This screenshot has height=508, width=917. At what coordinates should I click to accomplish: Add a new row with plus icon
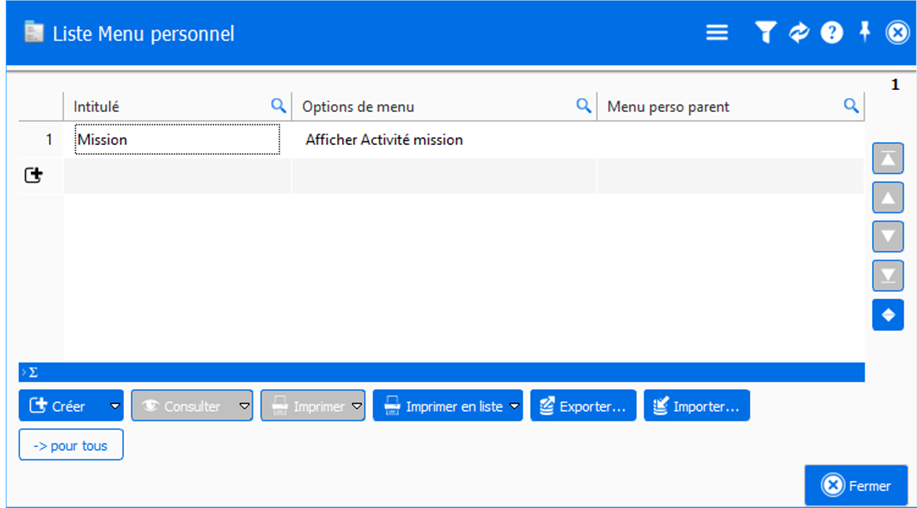click(34, 175)
